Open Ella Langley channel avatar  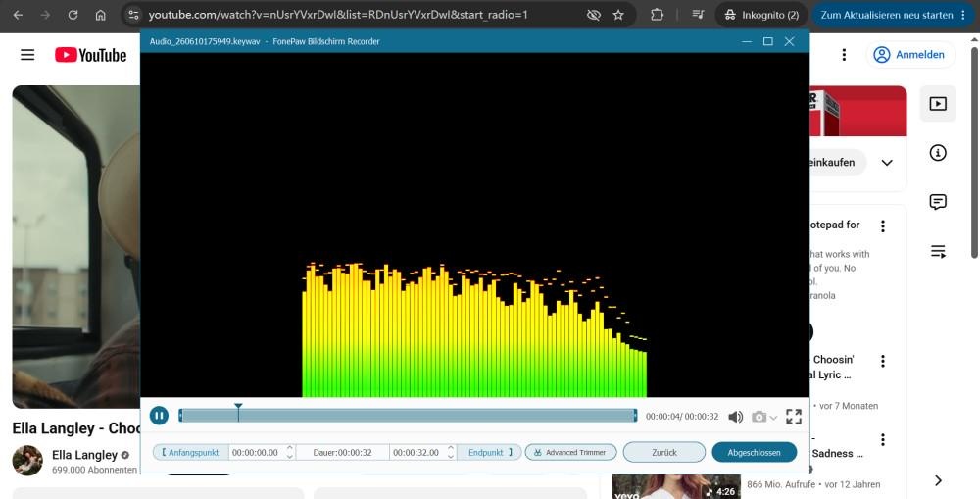point(27,460)
